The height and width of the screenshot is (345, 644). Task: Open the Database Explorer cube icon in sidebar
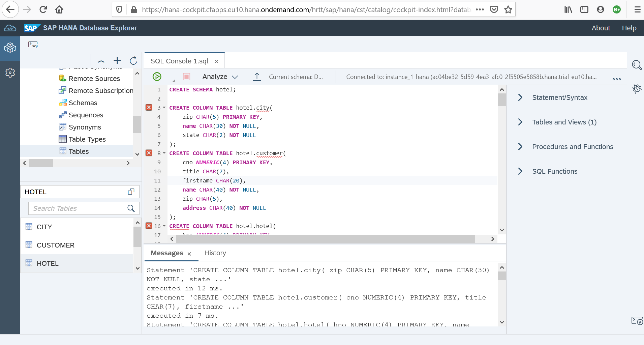click(x=10, y=48)
